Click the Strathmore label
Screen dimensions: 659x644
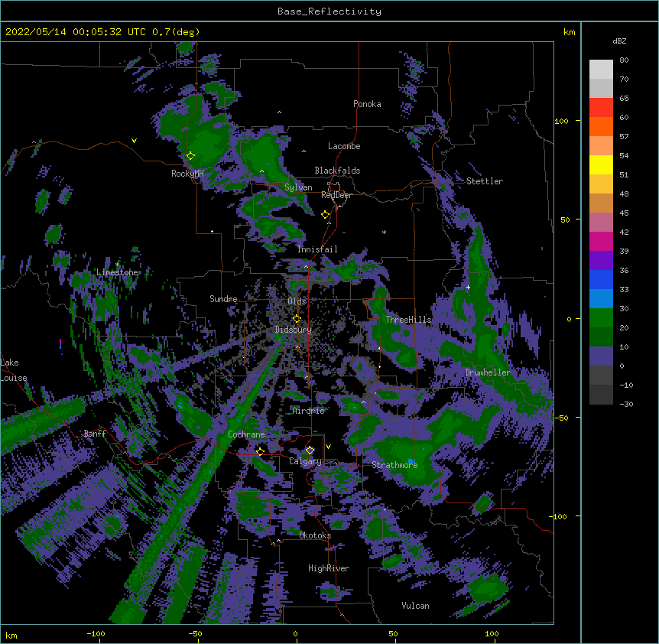(394, 465)
